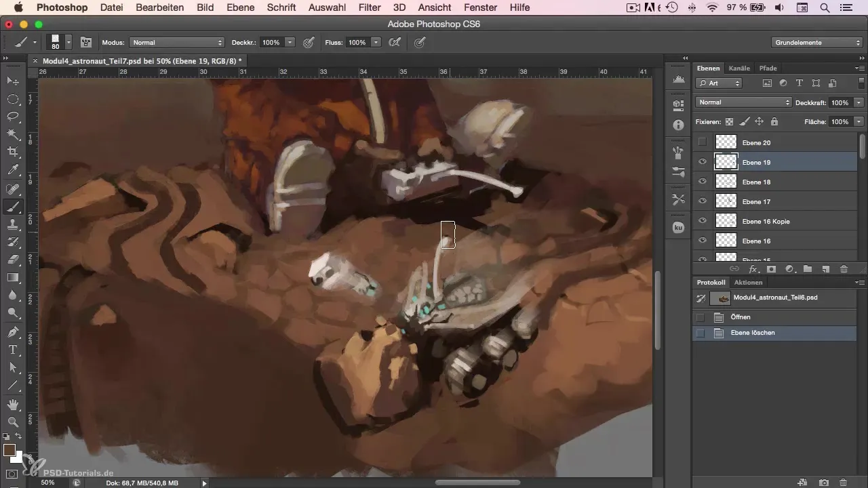
Task: Select the Pen tool
Action: click(x=13, y=332)
